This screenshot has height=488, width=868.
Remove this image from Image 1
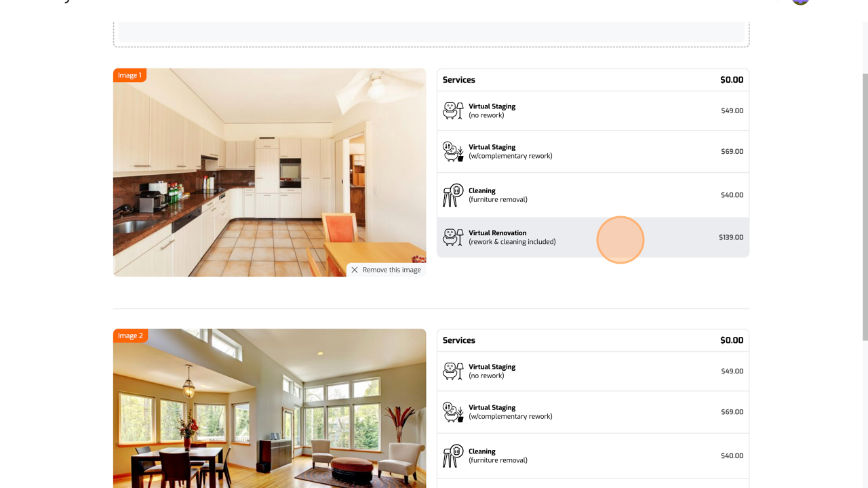386,270
